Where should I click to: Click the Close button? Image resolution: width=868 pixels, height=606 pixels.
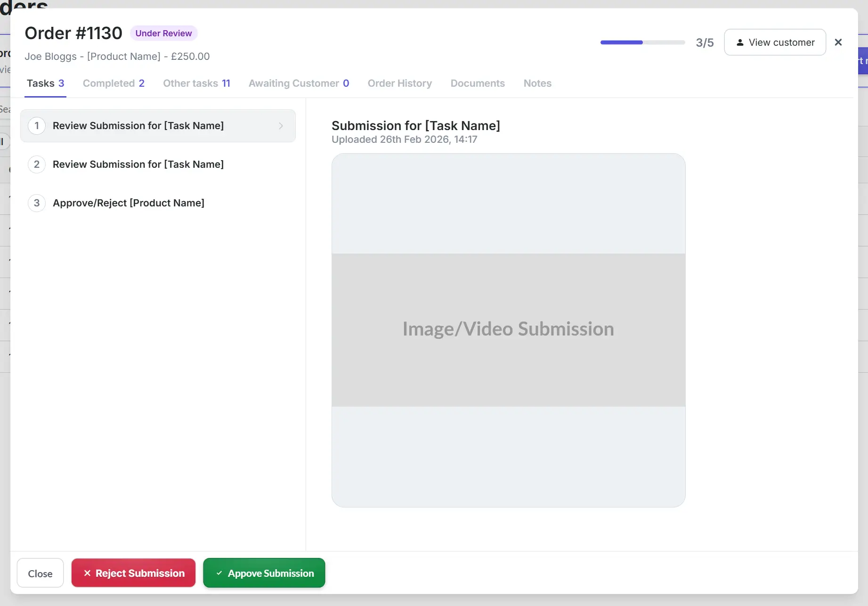pos(40,573)
